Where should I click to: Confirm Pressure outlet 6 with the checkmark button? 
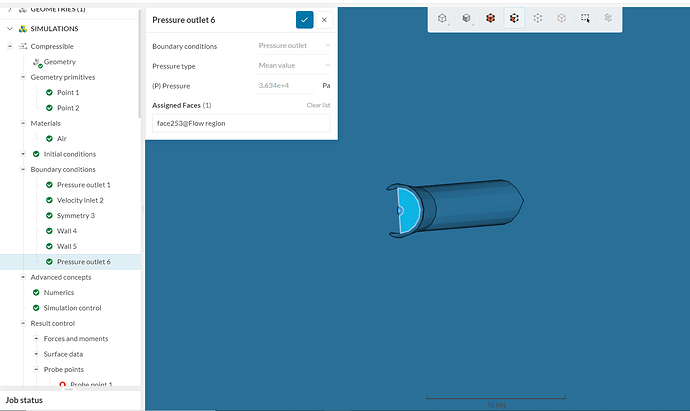305,20
